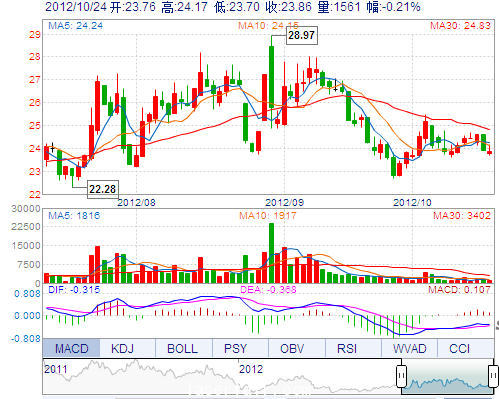Click the 2012/10 date axis label
The height and width of the screenshot is (399, 499).
[412, 202]
